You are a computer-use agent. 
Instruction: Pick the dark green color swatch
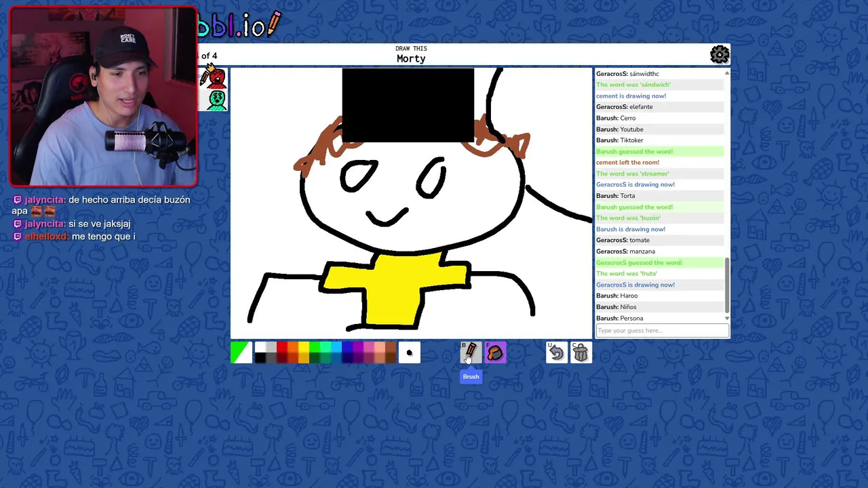point(315,358)
